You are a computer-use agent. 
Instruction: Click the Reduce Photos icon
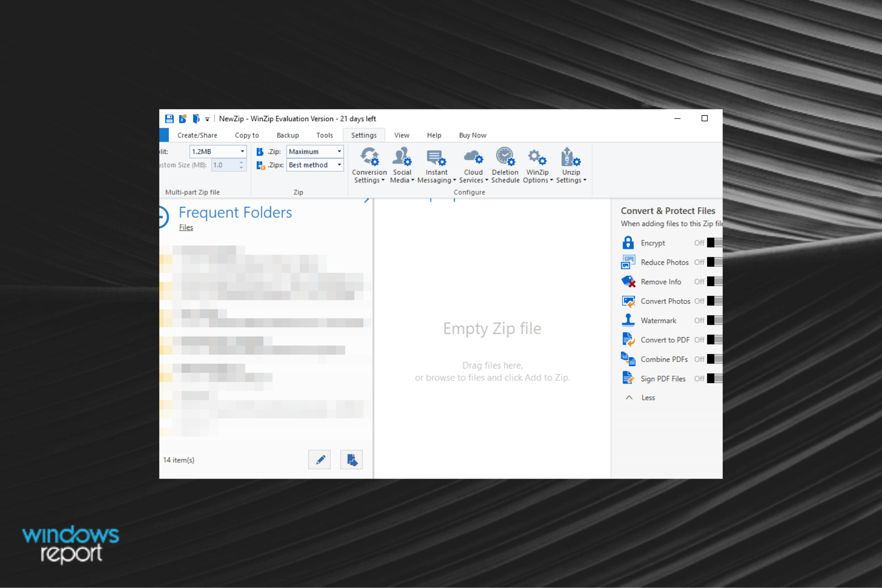[x=628, y=262]
